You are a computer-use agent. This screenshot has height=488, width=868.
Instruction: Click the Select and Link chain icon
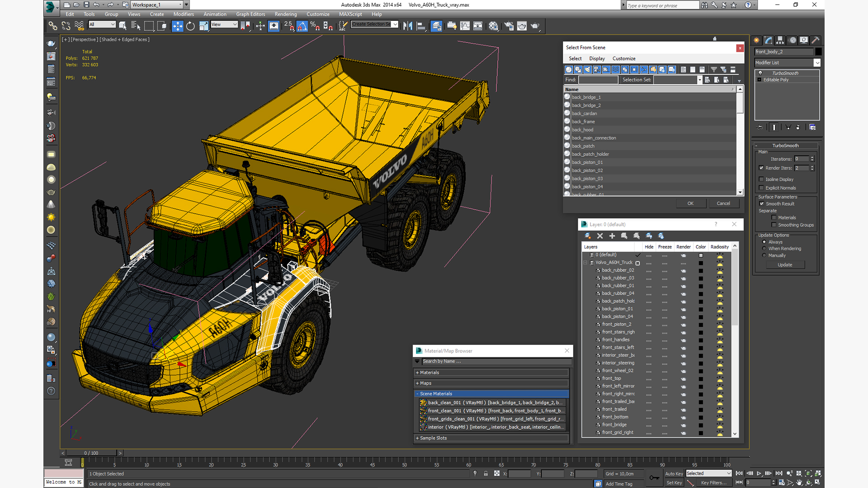click(x=53, y=26)
